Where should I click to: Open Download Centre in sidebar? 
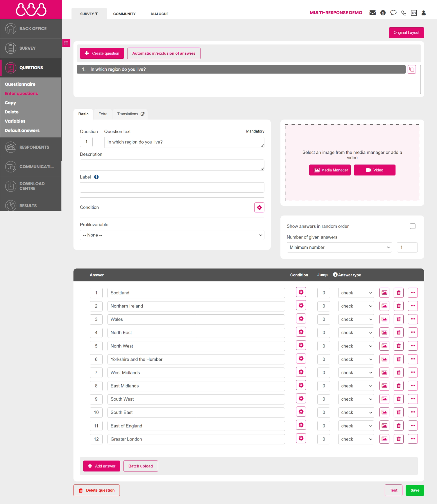(x=31, y=186)
